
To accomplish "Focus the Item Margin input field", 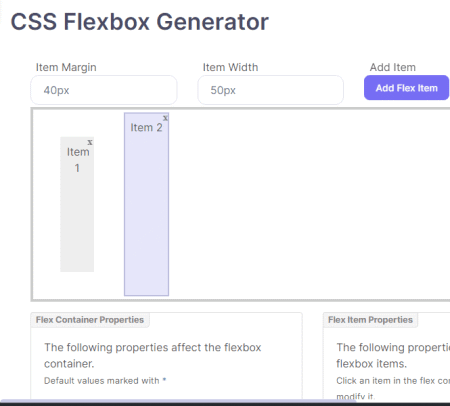I will [104, 90].
